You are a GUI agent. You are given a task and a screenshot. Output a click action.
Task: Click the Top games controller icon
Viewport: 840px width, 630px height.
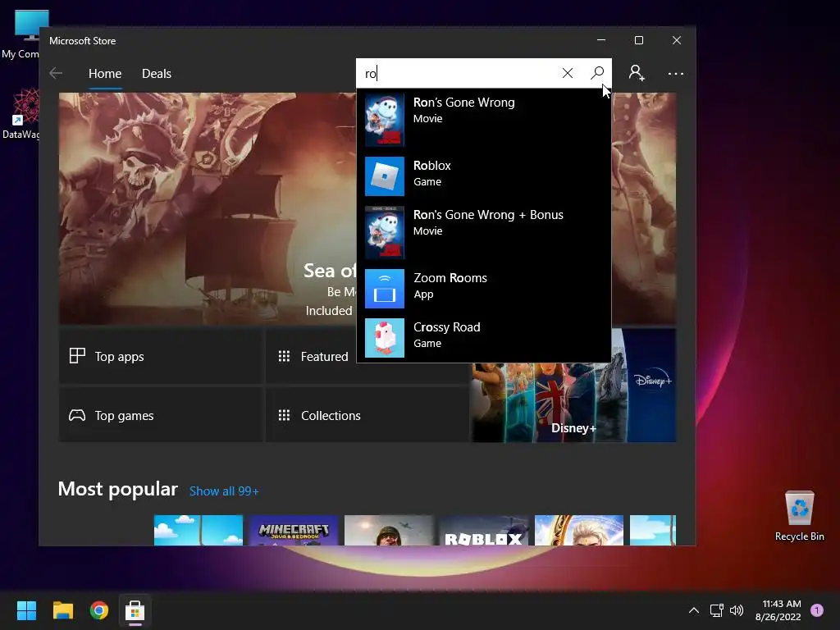tap(77, 415)
